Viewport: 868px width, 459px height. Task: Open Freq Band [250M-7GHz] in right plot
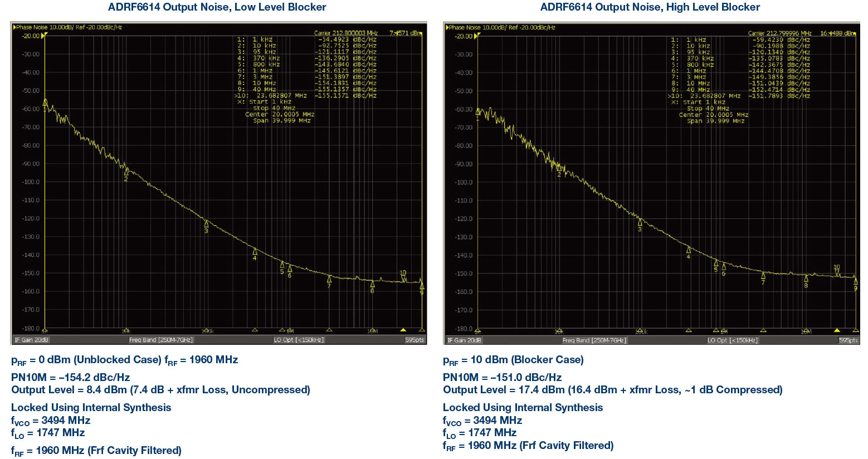[x=594, y=340]
